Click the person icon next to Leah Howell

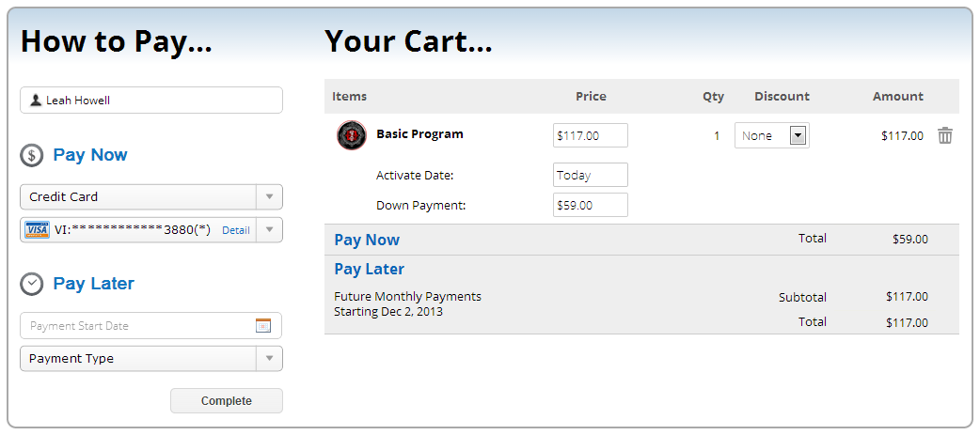point(36,101)
